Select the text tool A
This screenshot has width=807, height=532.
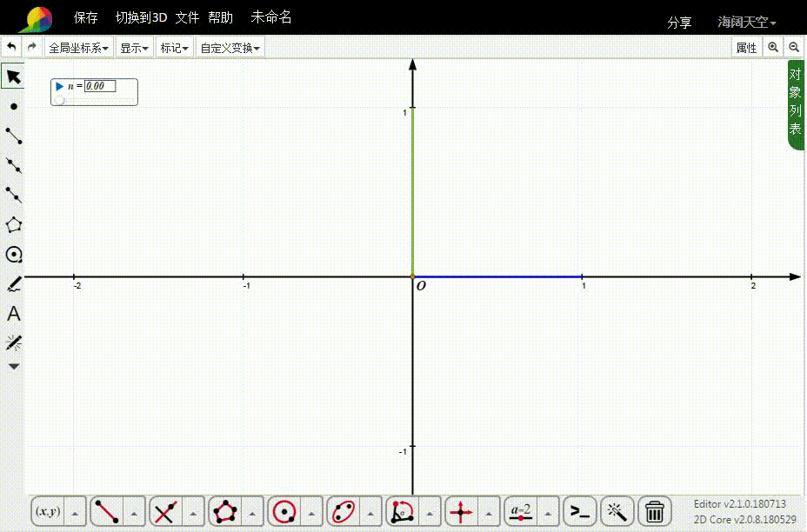14,313
